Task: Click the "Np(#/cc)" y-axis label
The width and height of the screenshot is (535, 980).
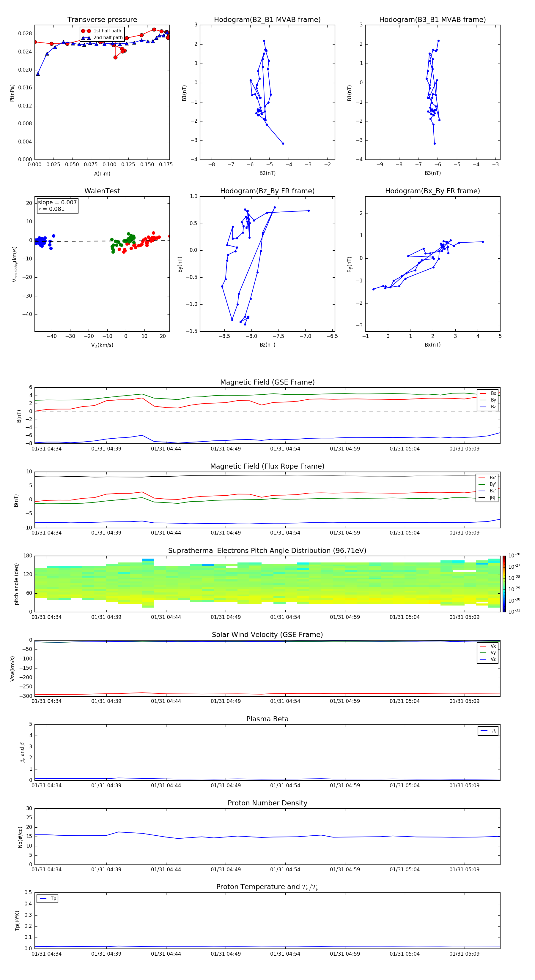Action: click(20, 837)
